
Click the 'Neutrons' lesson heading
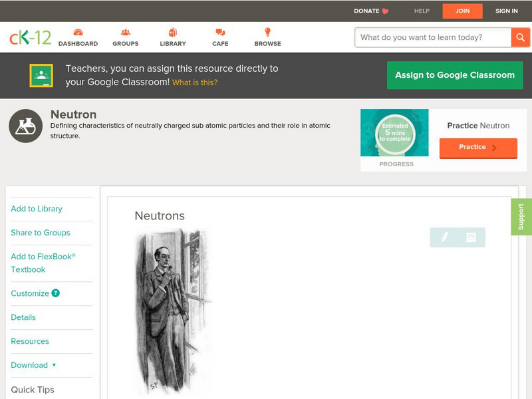click(x=160, y=215)
